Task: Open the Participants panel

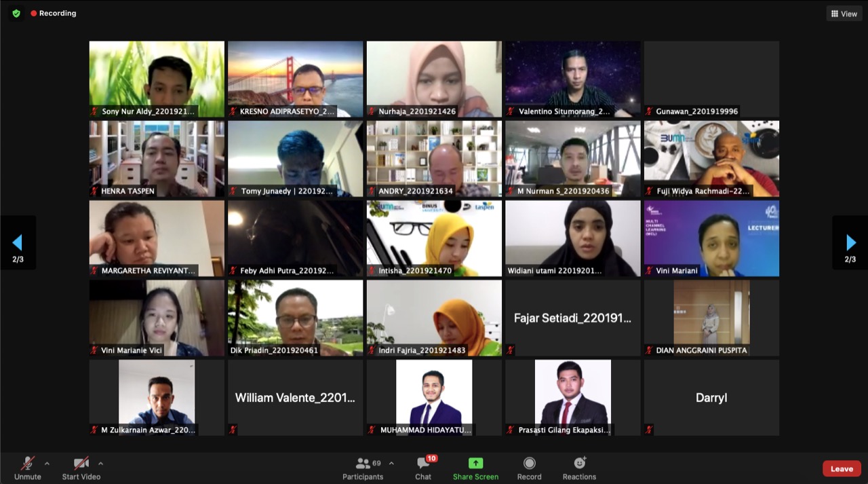Action: click(363, 464)
